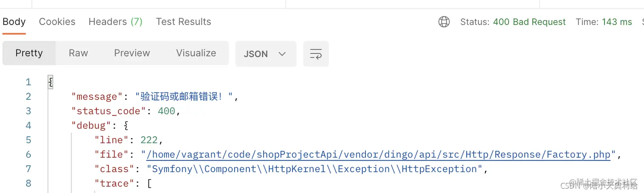Image resolution: width=644 pixels, height=193 pixels.
Task: Select the Preview view mode
Action: click(132, 53)
